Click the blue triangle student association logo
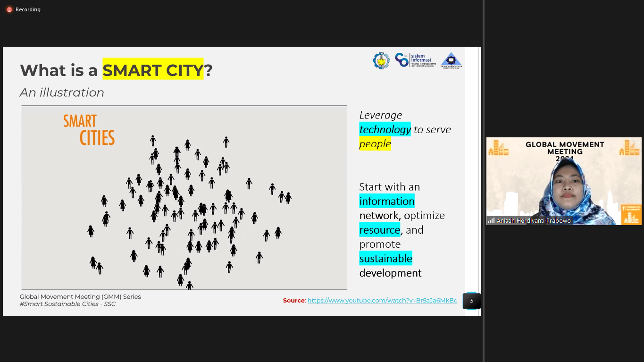 point(451,60)
